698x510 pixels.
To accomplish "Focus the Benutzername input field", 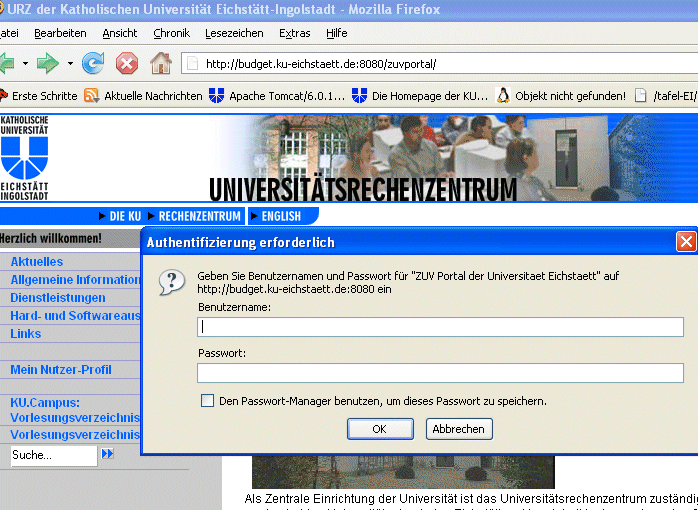I will (440, 327).
